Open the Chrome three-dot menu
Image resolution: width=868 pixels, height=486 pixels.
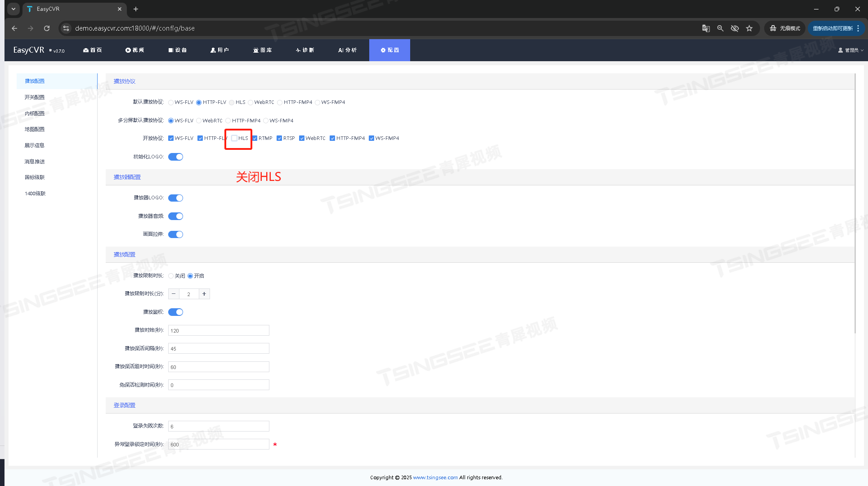coord(858,28)
